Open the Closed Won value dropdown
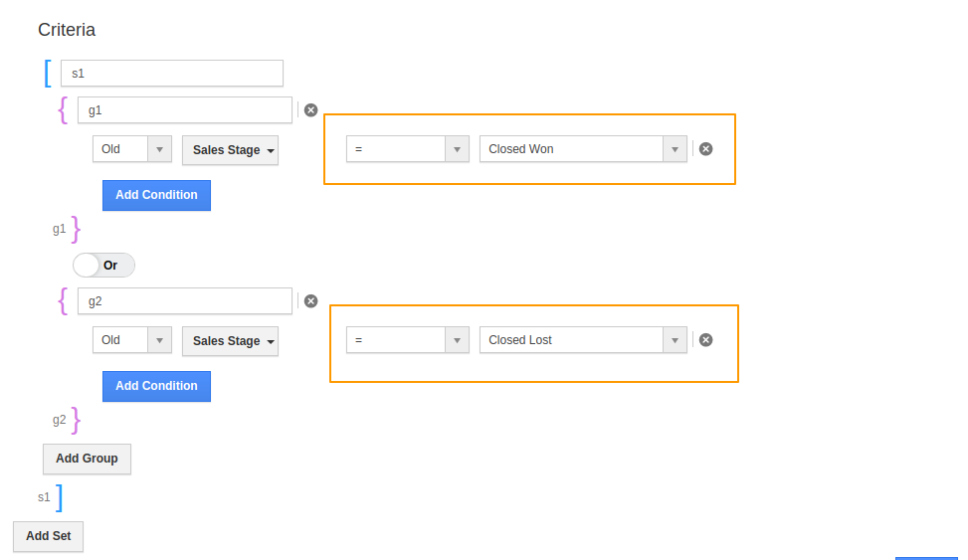The height and width of the screenshot is (560, 968). (x=583, y=149)
